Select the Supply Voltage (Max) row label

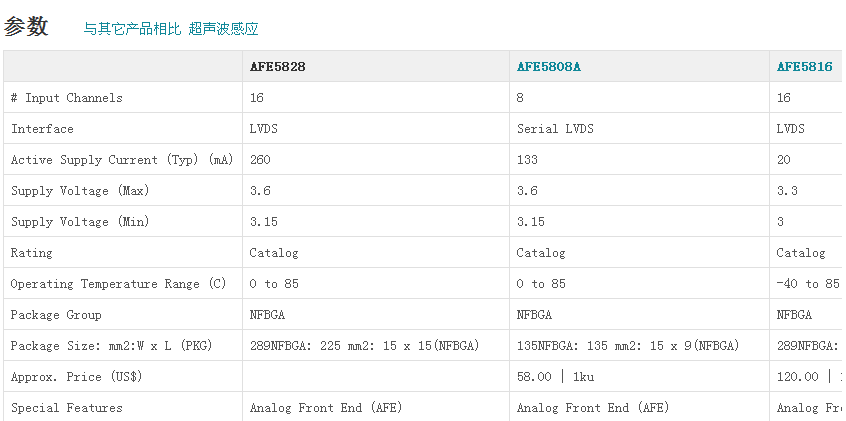[80, 191]
